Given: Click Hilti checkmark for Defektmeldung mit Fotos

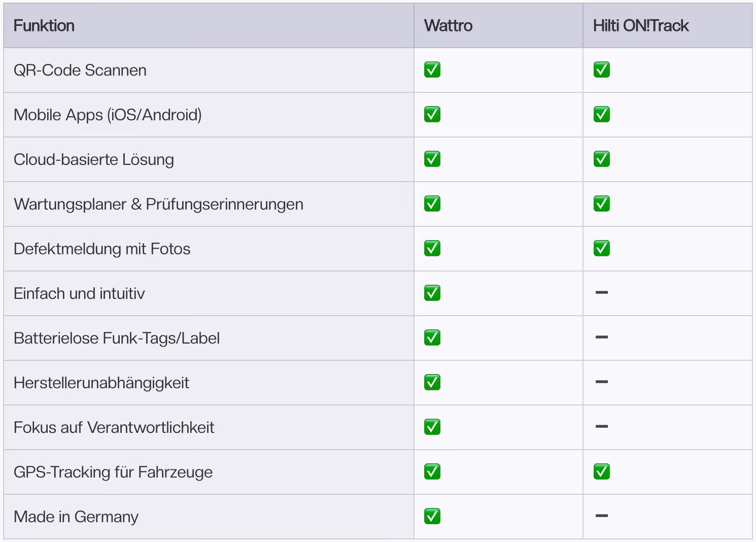Looking at the screenshot, I should coord(602,249).
